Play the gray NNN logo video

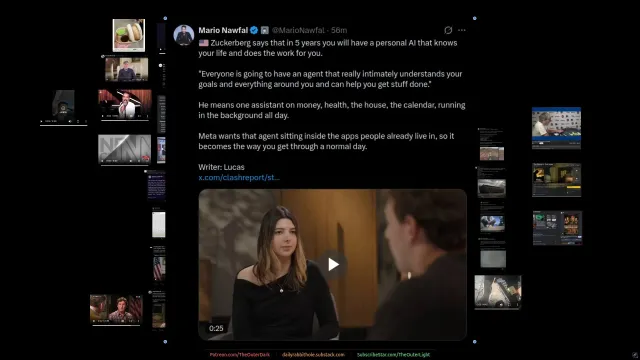coord(102,161)
